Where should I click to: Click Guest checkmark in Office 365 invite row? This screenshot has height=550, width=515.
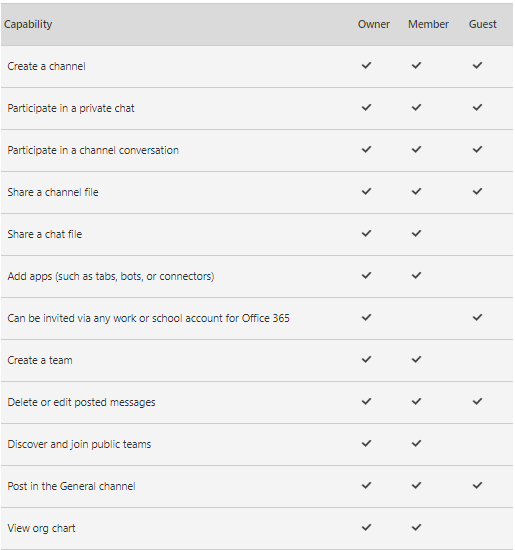[x=477, y=318]
